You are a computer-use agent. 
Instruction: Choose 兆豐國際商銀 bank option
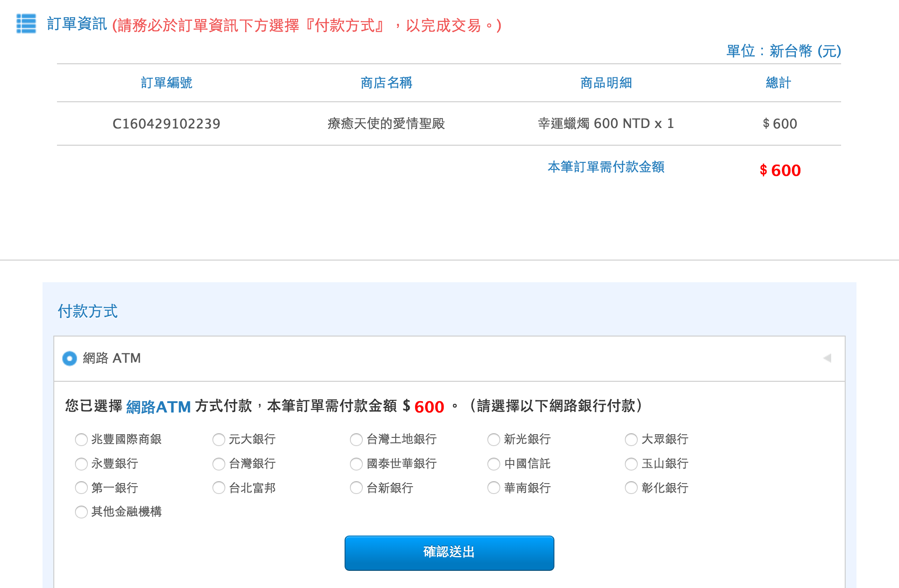point(81,439)
